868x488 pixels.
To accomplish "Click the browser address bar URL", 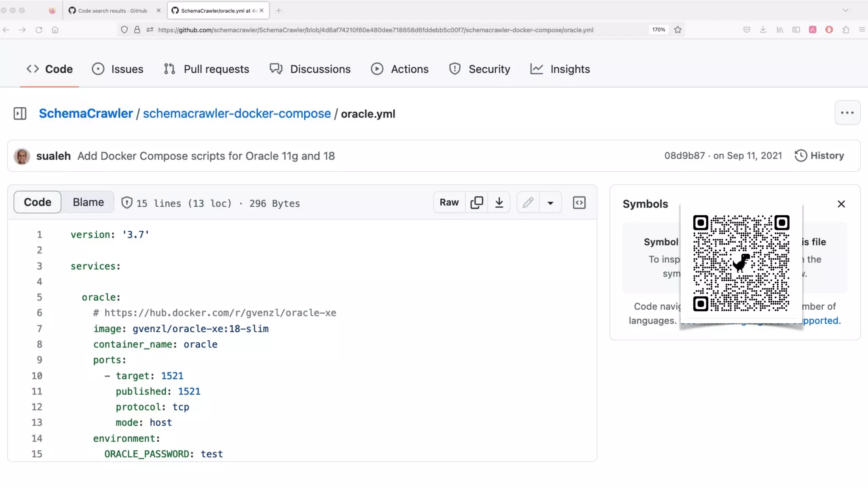I will pos(375,30).
